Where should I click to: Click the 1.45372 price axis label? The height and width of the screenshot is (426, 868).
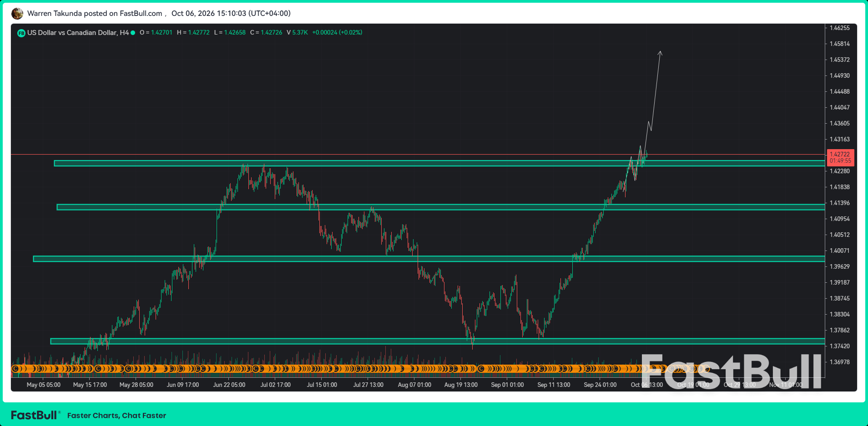tap(839, 60)
